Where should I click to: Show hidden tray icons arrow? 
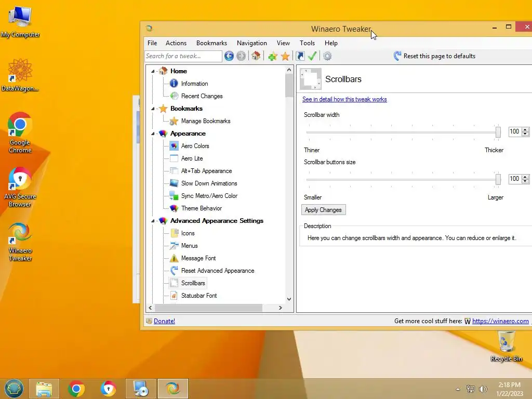point(458,389)
